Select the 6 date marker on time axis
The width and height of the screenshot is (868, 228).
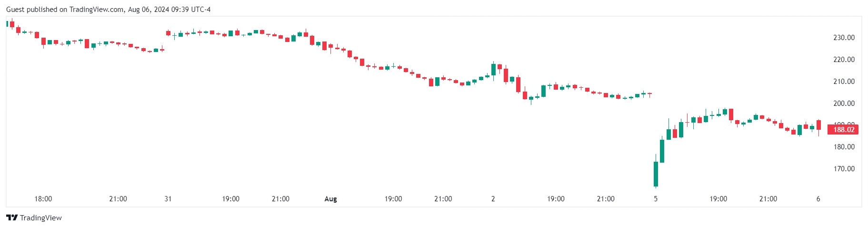[818, 199]
